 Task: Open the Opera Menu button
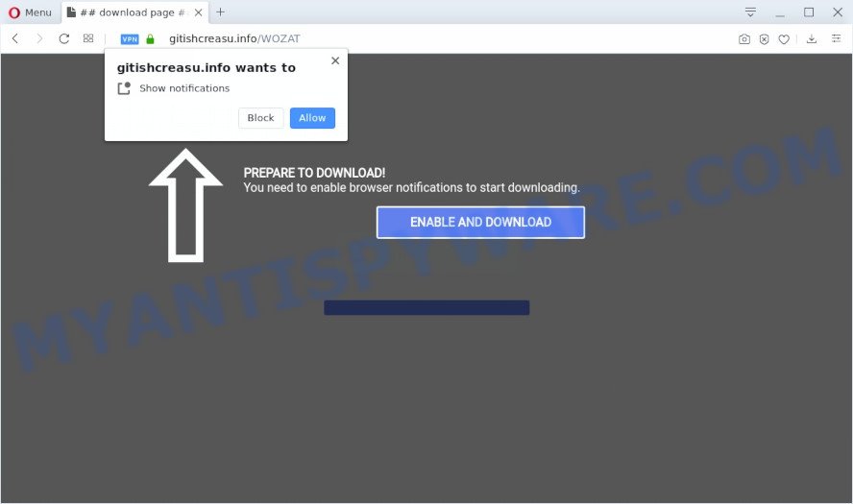[x=30, y=12]
